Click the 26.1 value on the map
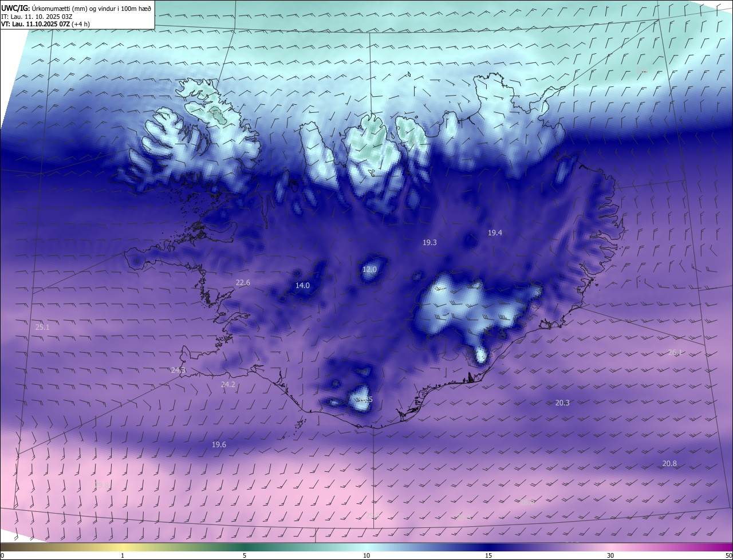Viewport: 733px width, 560px height. 675,353
